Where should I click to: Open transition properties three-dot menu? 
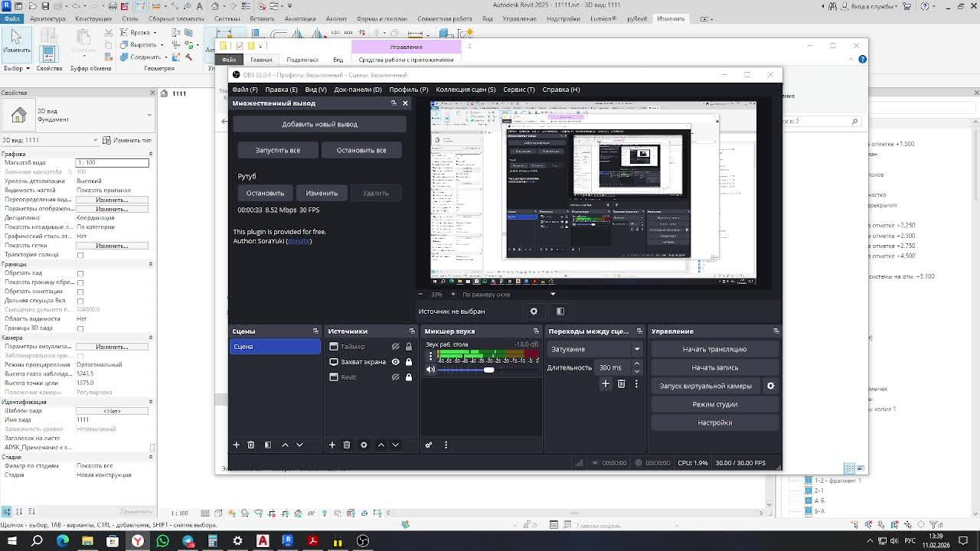(x=635, y=383)
